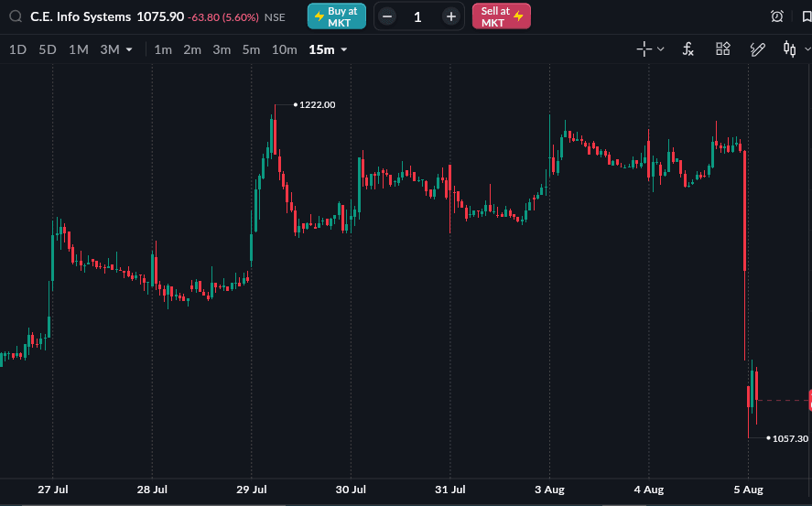Increase quantity with plus button
Viewport: 812px width, 506px height.
(451, 16)
